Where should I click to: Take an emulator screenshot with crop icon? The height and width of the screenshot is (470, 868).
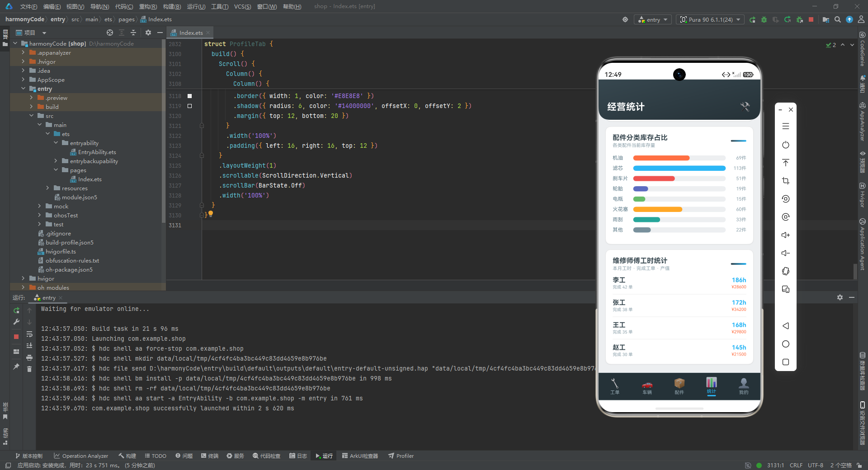click(786, 181)
